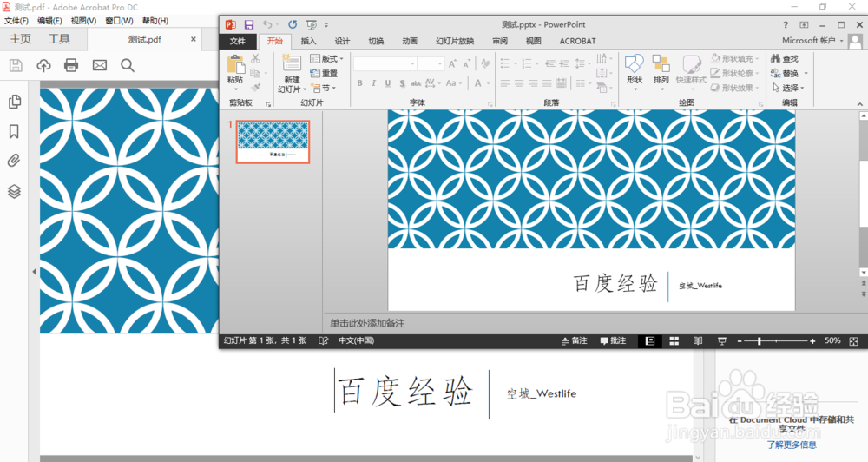This screenshot has height=462, width=868.
Task: Open Acrobat bookmarks panel
Action: coord(15,131)
